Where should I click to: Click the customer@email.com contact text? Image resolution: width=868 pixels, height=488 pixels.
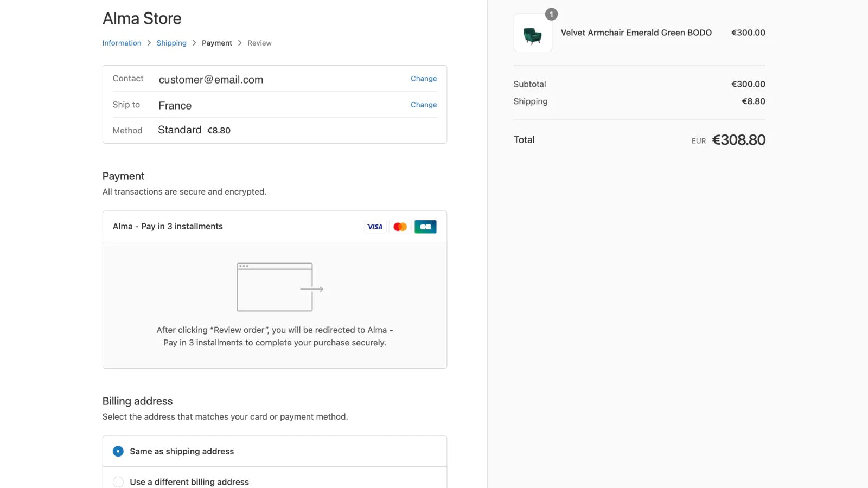(211, 80)
